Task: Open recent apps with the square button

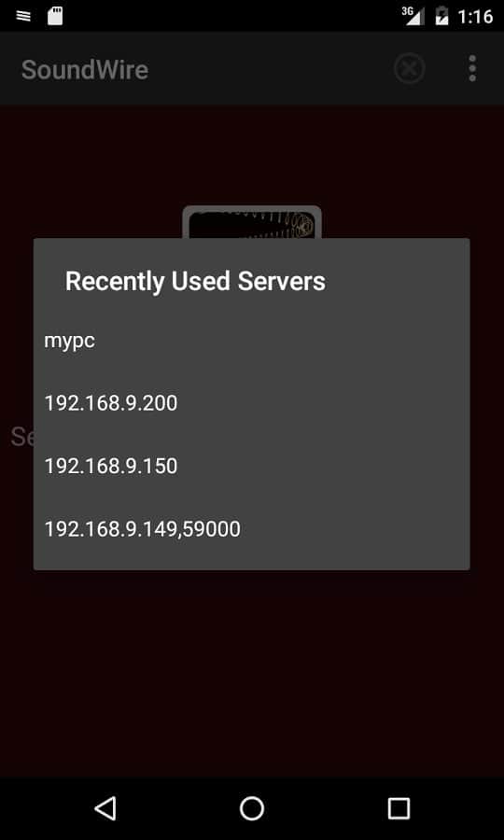Action: click(399, 808)
